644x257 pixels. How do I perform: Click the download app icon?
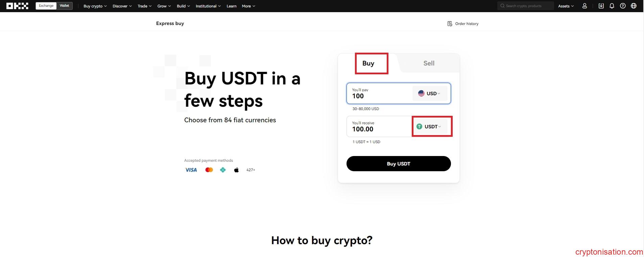click(601, 6)
